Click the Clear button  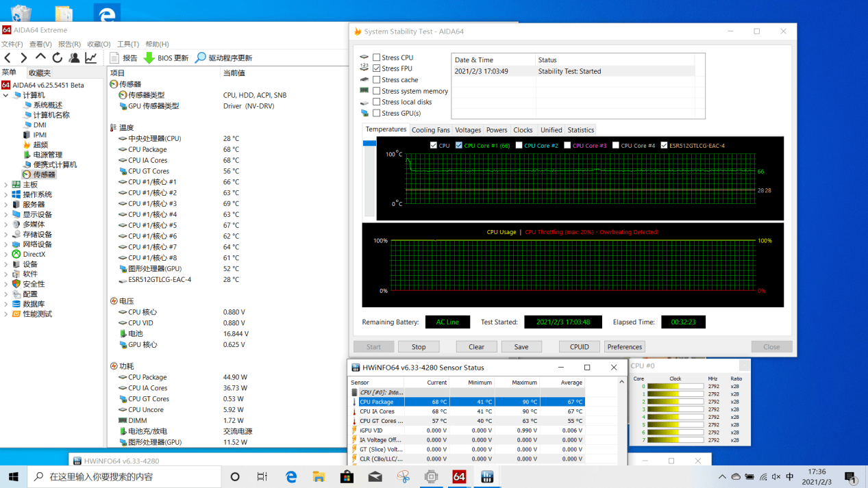(x=476, y=347)
